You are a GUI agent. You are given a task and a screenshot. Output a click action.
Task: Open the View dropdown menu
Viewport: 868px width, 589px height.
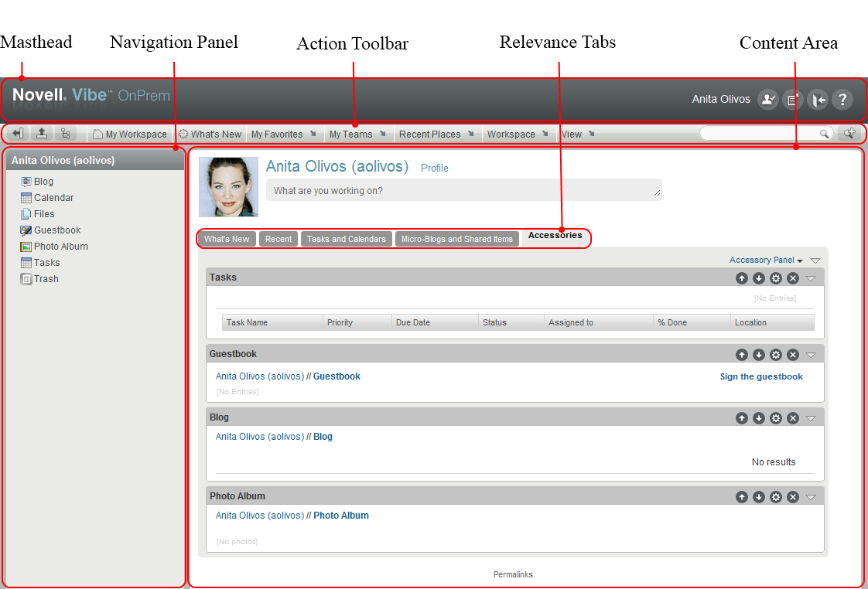[578, 134]
